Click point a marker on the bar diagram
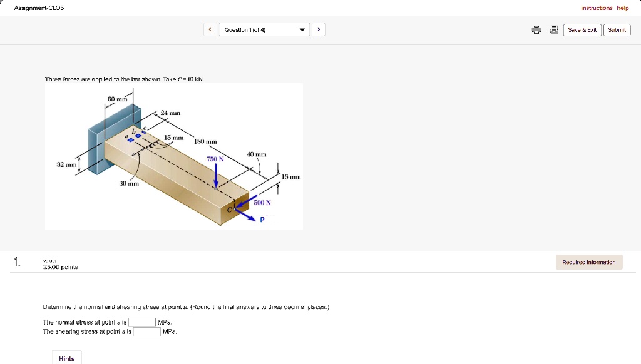This screenshot has width=641, height=364. (x=130, y=139)
